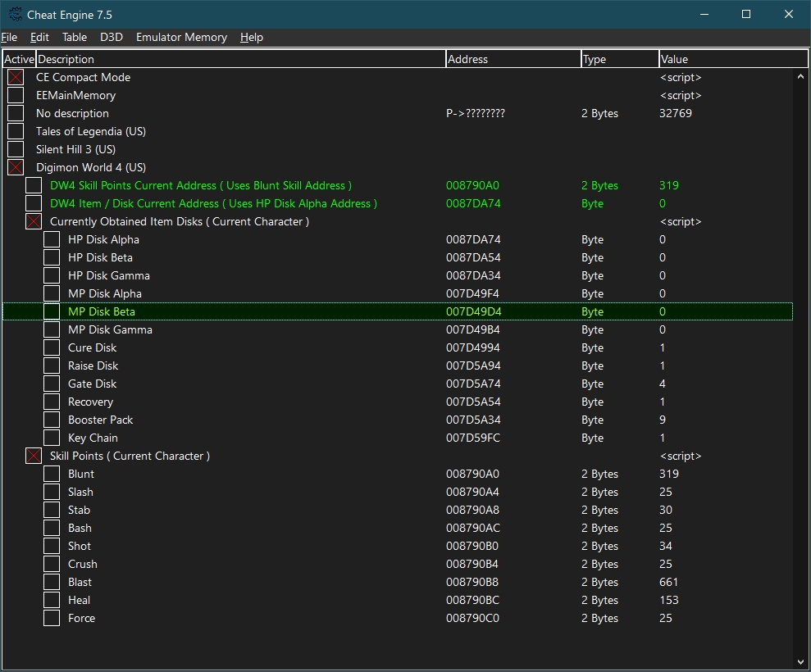Freeze the HP Disk Beta checkbox
This screenshot has width=811, height=672.
(52, 257)
